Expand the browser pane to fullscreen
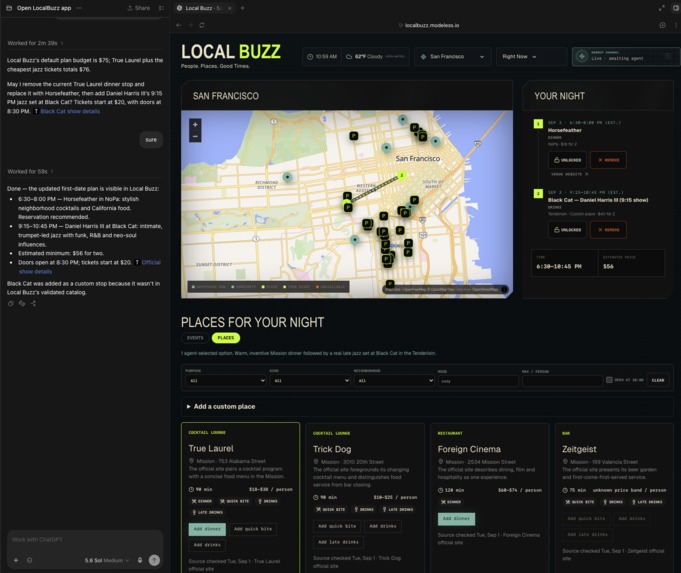 661,8
